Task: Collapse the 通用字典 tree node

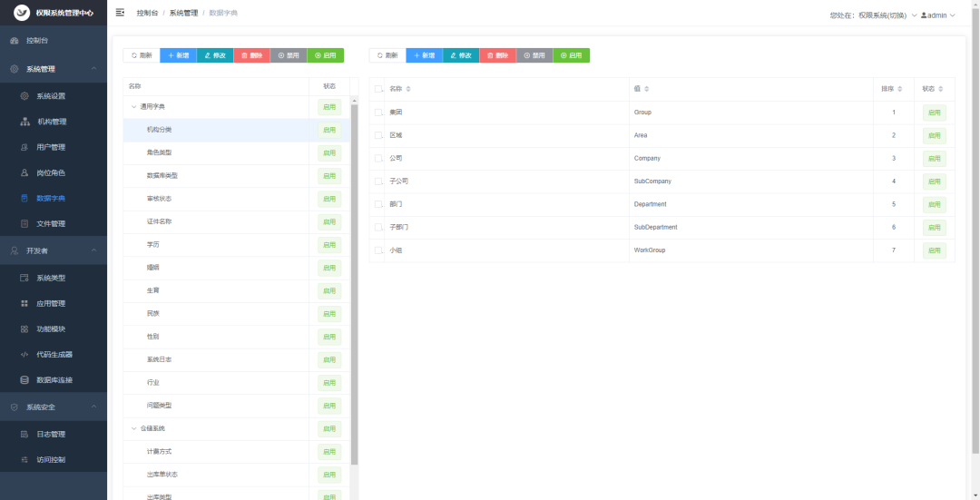Action: click(133, 107)
